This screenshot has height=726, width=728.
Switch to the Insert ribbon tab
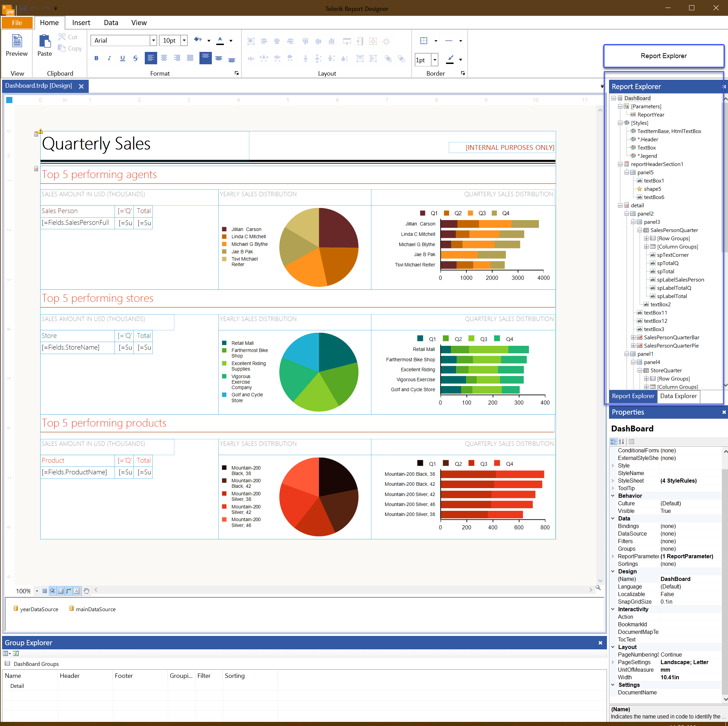coord(81,23)
